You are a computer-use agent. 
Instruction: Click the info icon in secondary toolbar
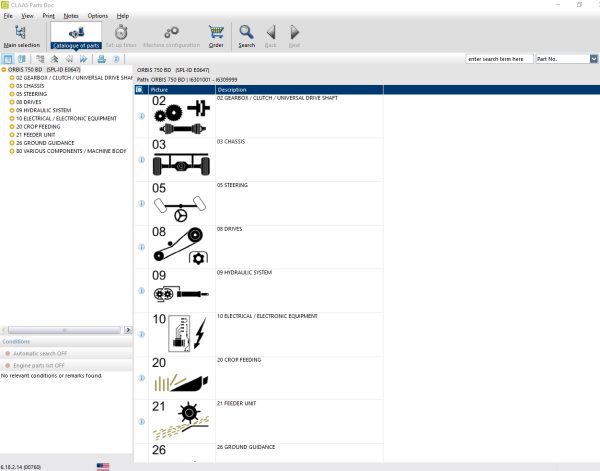(116, 59)
